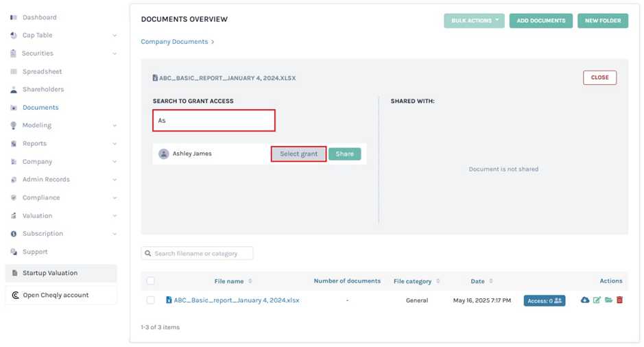Expand the Cap Table sidebar section
This screenshot has height=347, width=644.
[115, 36]
